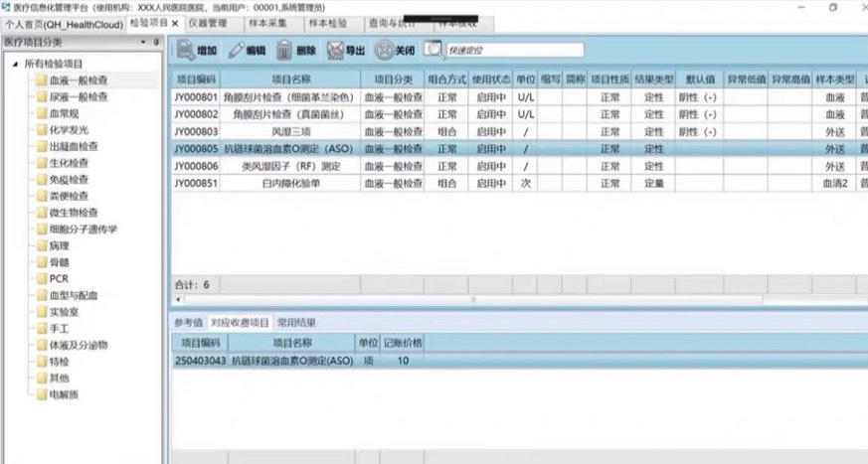
Task: Close the 检验项目 tab with X
Action: tap(175, 23)
